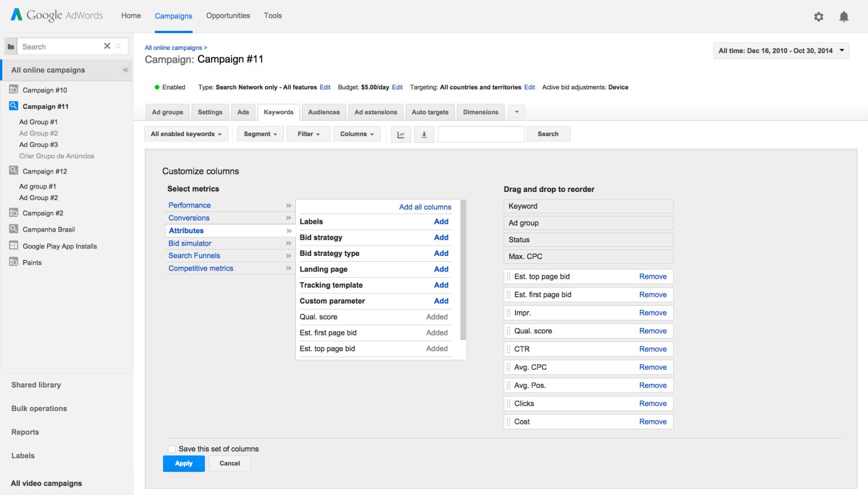The height and width of the screenshot is (495, 868).
Task: Collapse the sidebar with double-arrow icon
Action: [x=125, y=70]
